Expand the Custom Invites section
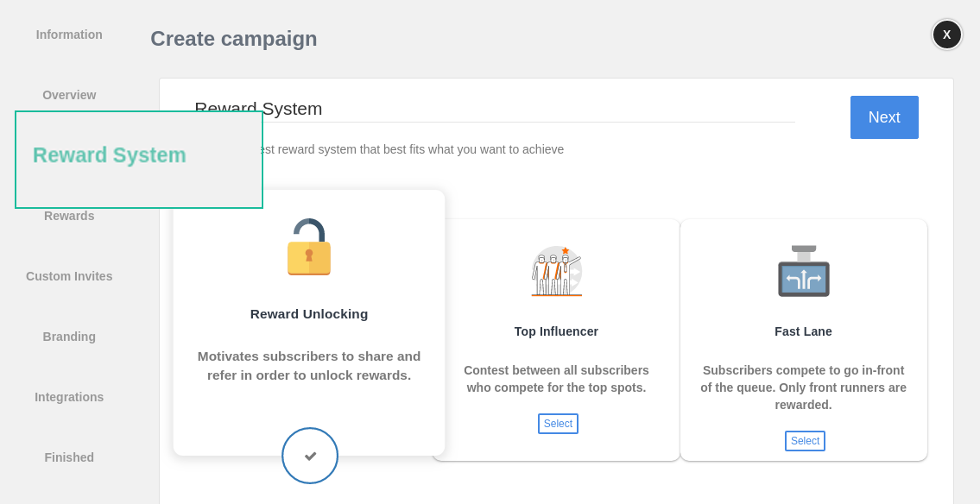The image size is (980, 504). click(69, 276)
